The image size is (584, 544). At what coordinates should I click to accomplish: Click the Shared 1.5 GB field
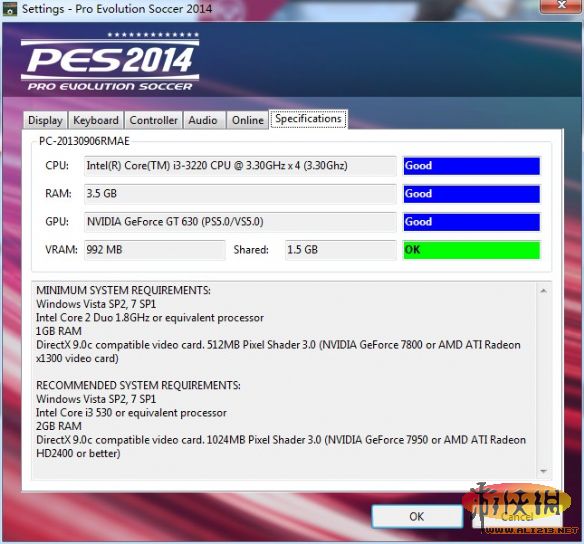point(340,250)
